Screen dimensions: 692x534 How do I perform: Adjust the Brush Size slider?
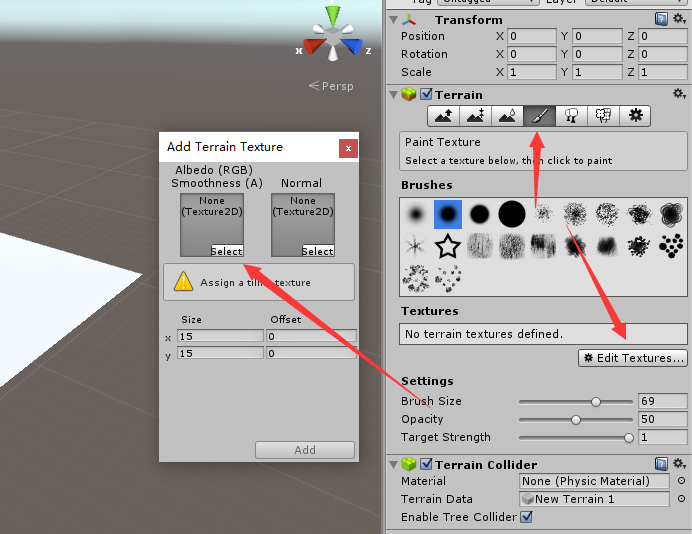pos(576,402)
